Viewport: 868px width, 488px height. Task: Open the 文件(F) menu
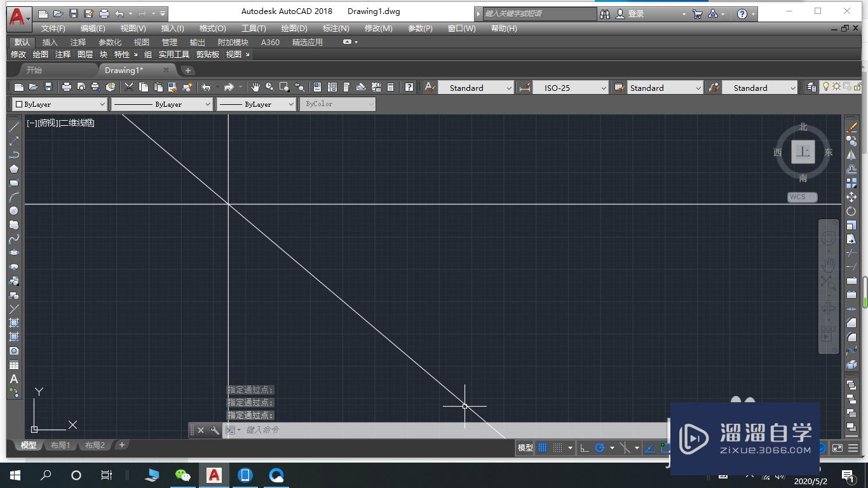(x=53, y=29)
